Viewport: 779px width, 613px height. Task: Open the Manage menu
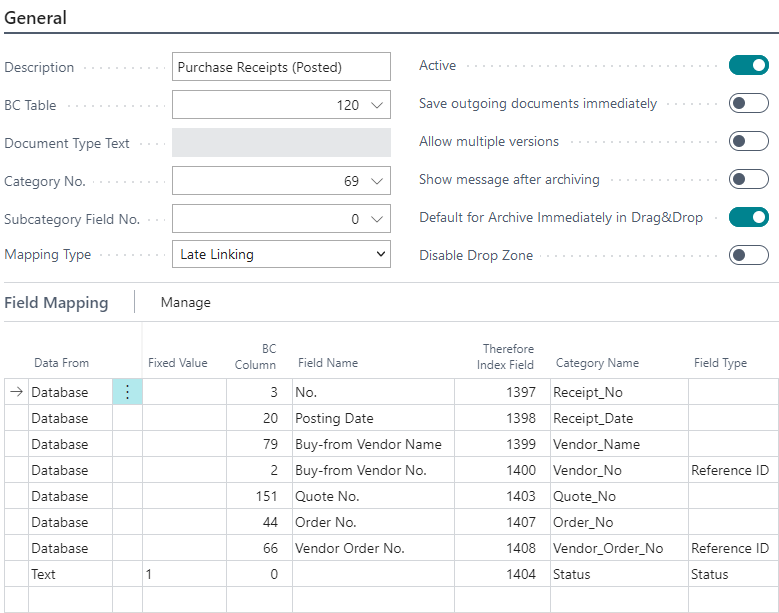click(185, 302)
